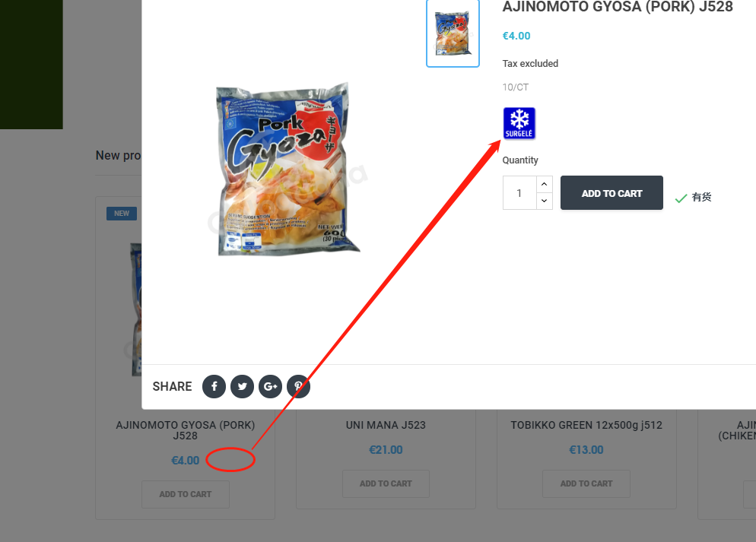Share product on Pinterest

click(298, 386)
